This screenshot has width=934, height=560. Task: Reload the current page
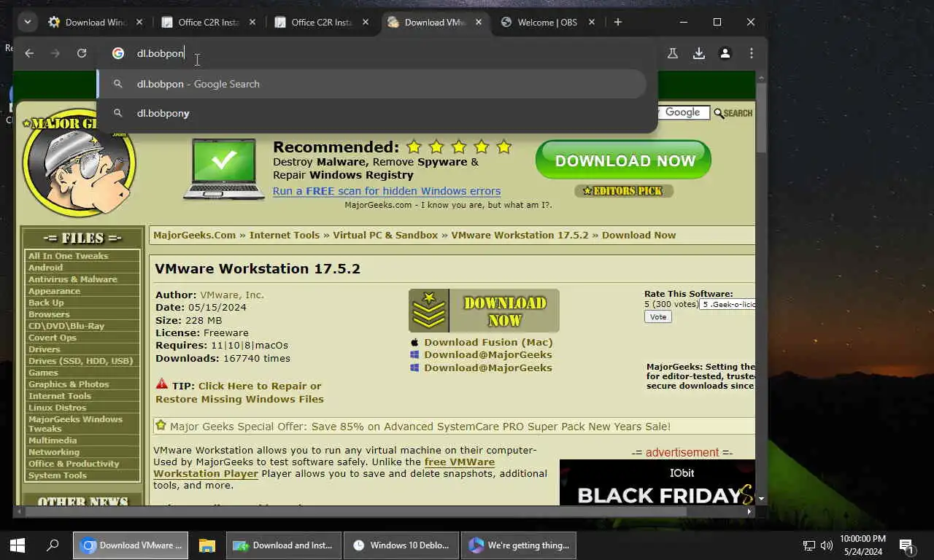82,53
